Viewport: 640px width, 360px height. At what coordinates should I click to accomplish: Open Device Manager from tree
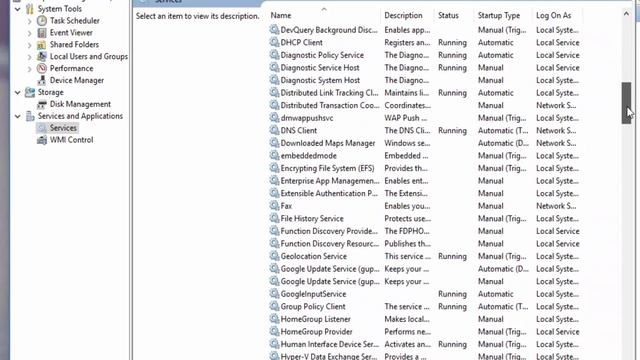(77, 80)
